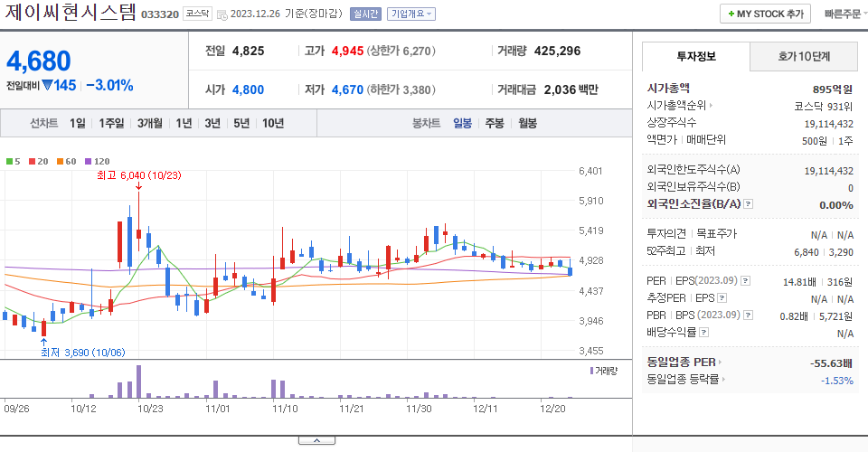The image size is (868, 452).
Task: Select the 1주일 line chart period
Action: [111, 123]
